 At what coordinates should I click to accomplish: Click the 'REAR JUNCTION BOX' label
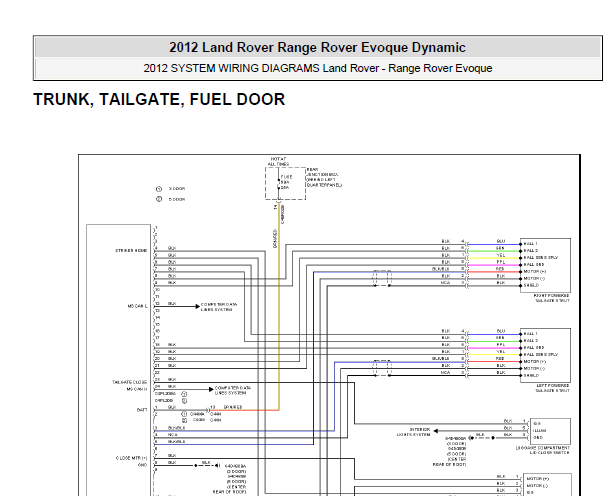click(324, 177)
